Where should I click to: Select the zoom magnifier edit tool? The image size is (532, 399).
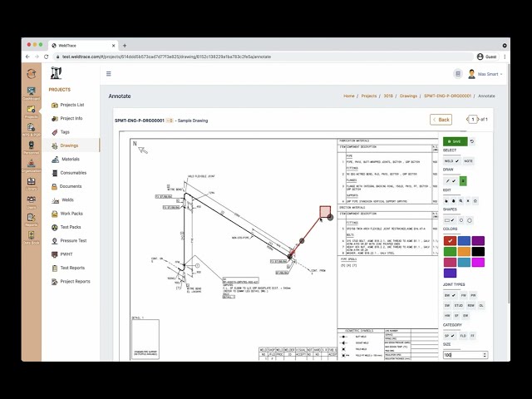(x=461, y=201)
